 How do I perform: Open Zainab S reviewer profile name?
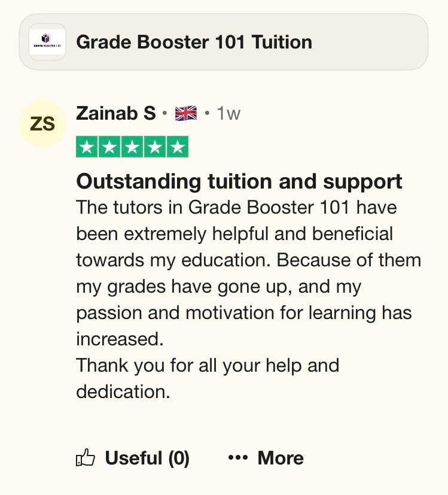pos(115,113)
